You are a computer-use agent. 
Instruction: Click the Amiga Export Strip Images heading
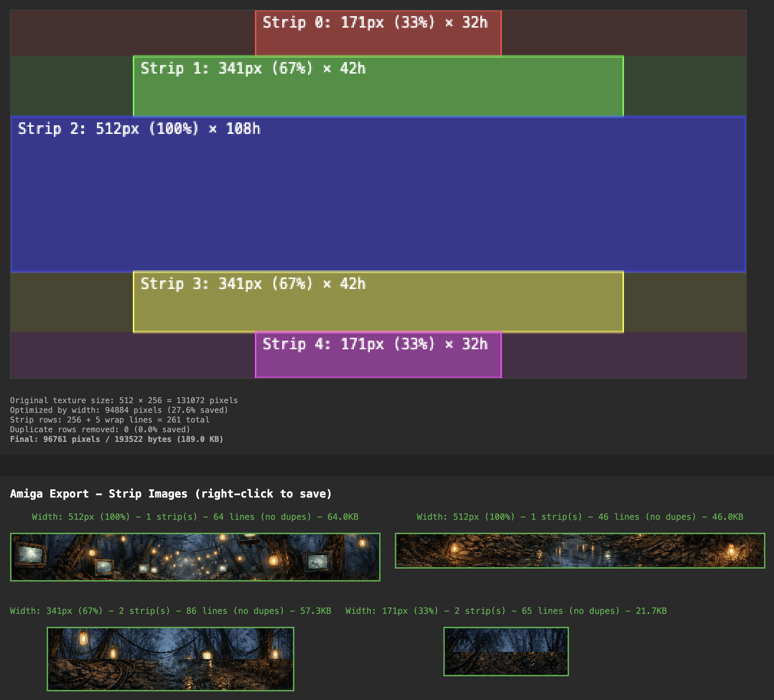(171, 494)
